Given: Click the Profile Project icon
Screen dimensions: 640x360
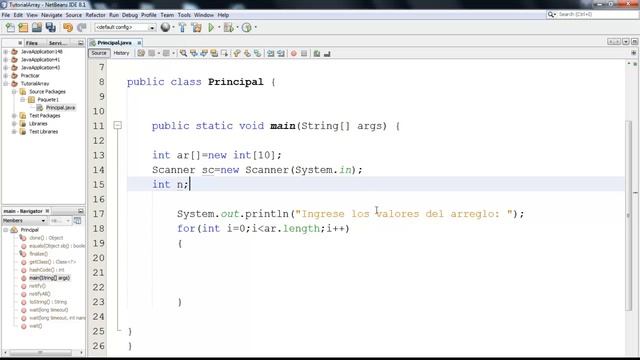Looking at the screenshot, I should click(x=247, y=27).
